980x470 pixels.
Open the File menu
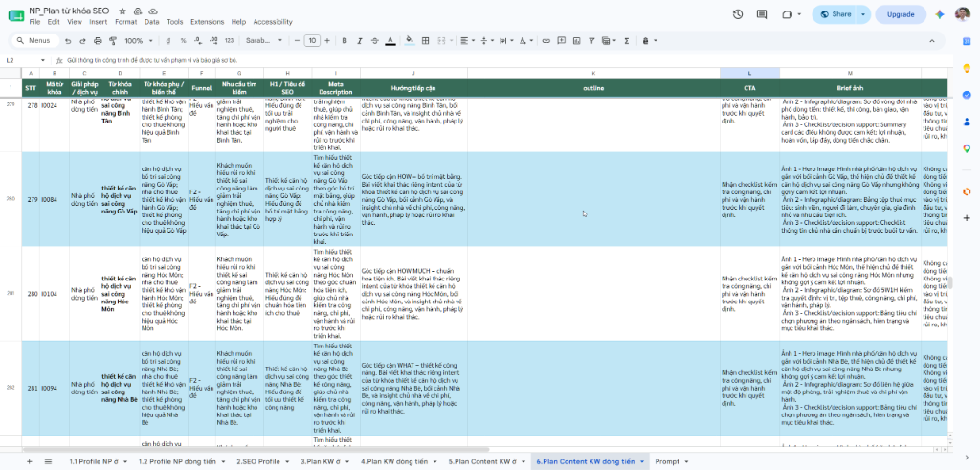(x=34, y=22)
